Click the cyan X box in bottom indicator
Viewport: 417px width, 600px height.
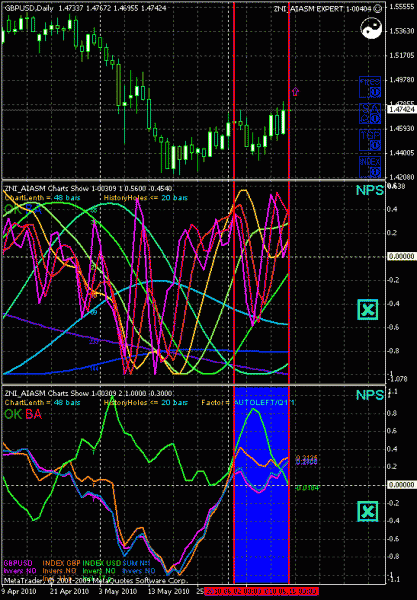pos(368,511)
